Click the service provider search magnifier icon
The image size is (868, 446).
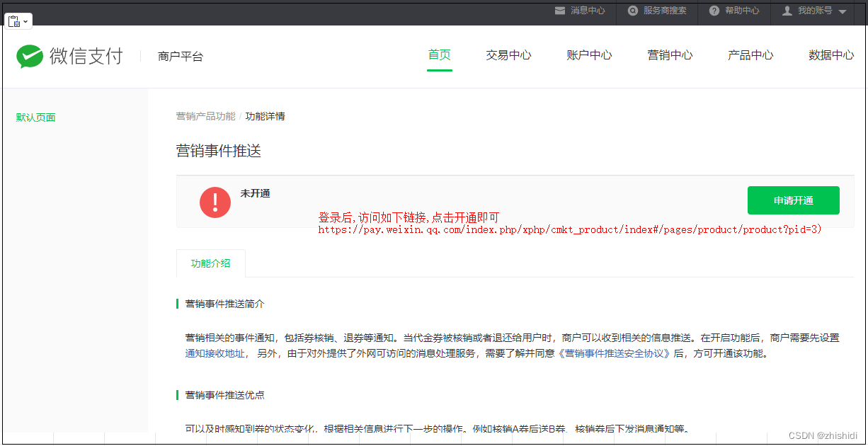click(632, 11)
